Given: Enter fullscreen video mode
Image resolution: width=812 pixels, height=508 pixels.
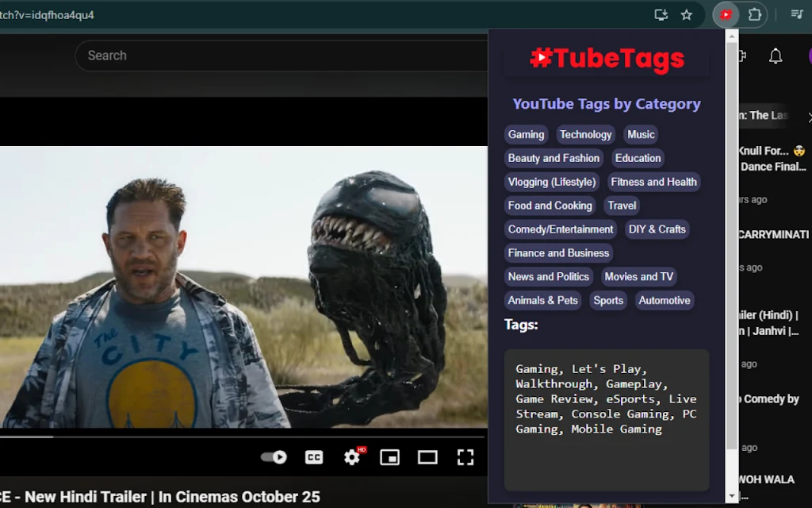Looking at the screenshot, I should click(465, 457).
